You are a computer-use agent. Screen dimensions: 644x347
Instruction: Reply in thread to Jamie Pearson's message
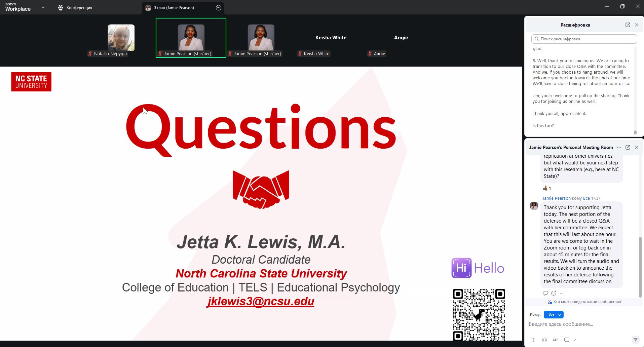(x=545, y=293)
